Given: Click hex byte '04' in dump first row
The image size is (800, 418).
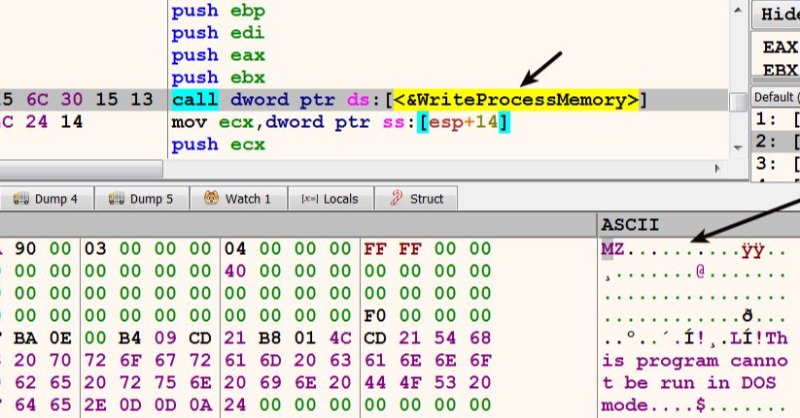Looking at the screenshot, I should pyautogui.click(x=235, y=249).
